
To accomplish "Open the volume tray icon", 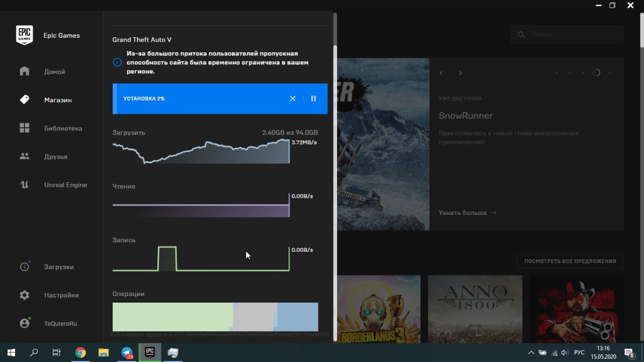I will pyautogui.click(x=565, y=352).
